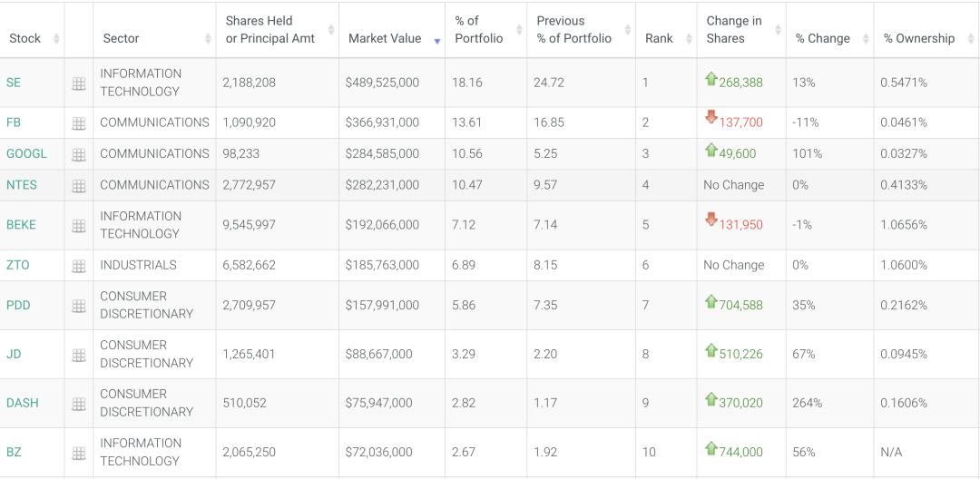Click the grid icon in the SE row
Viewport: 980px width, 479px height.
[79, 83]
